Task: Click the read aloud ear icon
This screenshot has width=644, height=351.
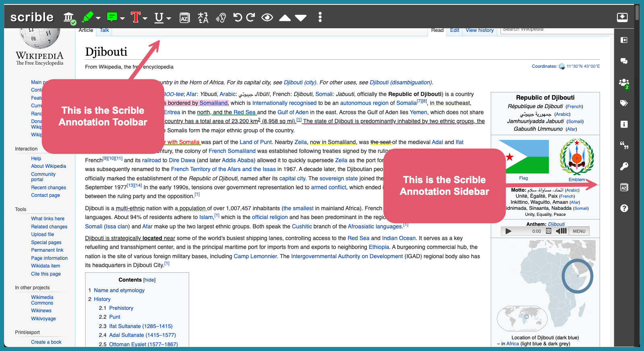Action: (221, 17)
